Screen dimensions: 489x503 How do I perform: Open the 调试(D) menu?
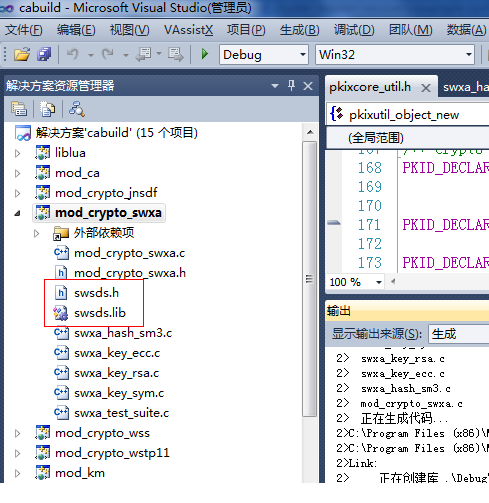pyautogui.click(x=354, y=30)
